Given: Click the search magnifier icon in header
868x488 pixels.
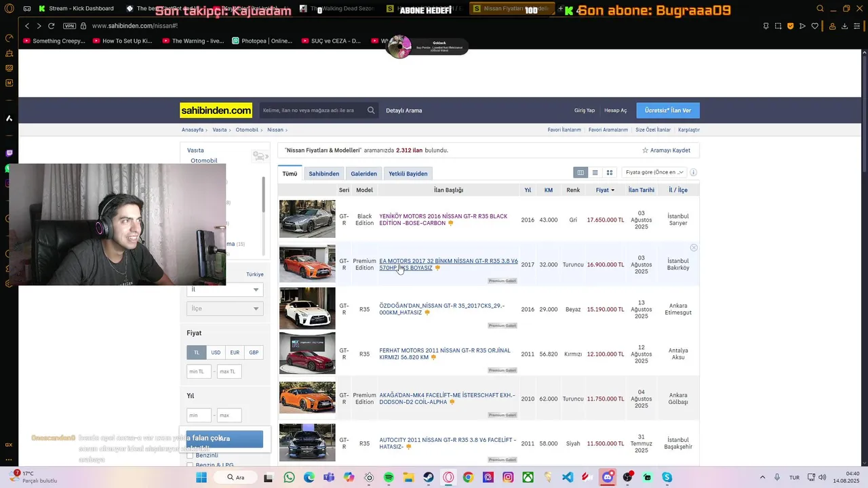Looking at the screenshot, I should [371, 110].
